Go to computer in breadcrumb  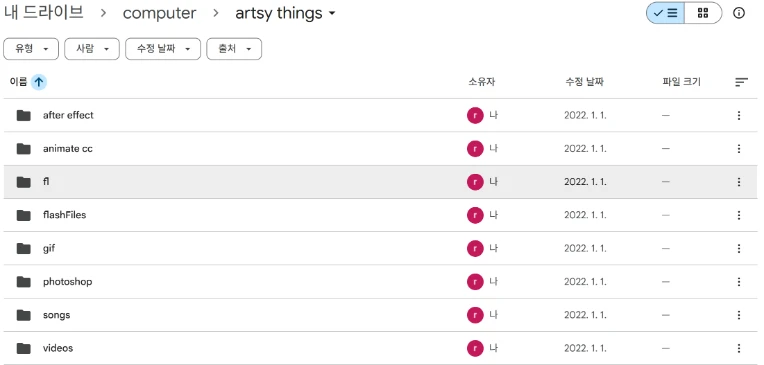click(x=159, y=13)
